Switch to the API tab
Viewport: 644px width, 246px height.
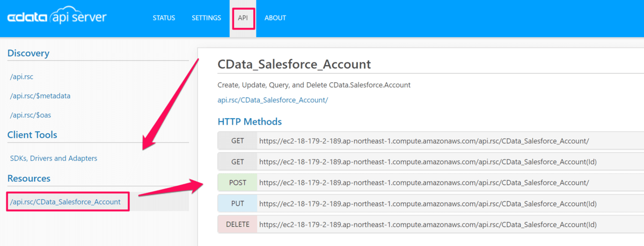pyautogui.click(x=243, y=18)
